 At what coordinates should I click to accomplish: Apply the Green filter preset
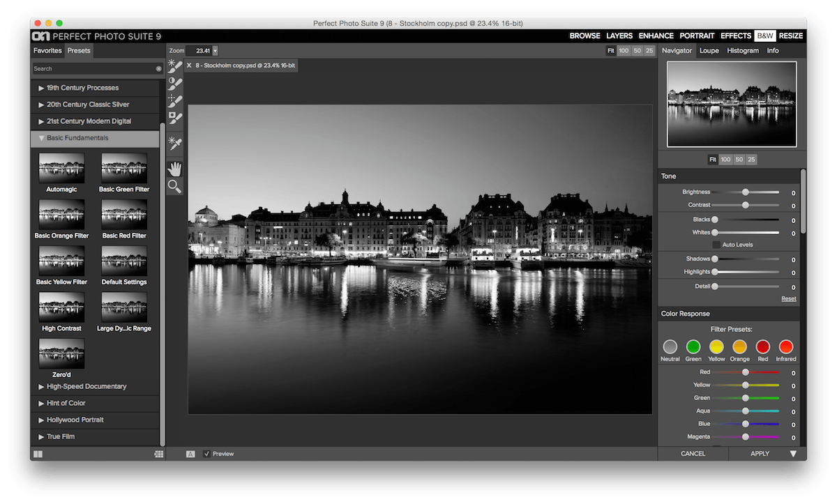[693, 347]
